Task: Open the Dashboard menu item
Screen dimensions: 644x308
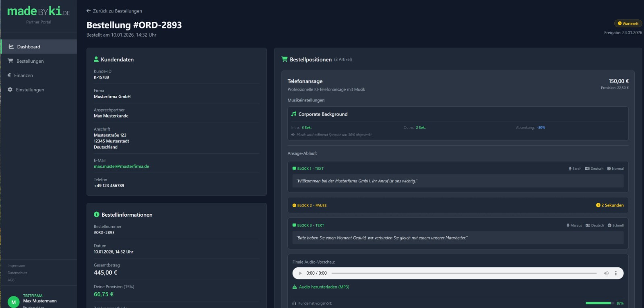Action: (x=39, y=47)
